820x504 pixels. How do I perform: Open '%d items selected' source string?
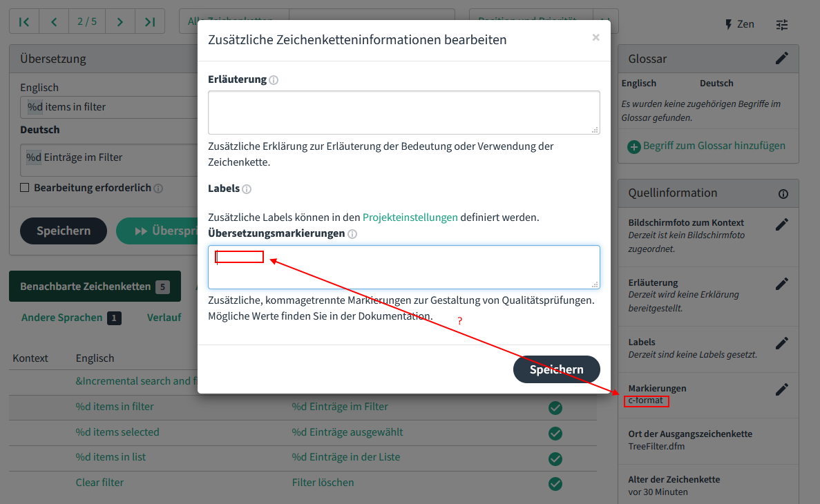[117, 432]
